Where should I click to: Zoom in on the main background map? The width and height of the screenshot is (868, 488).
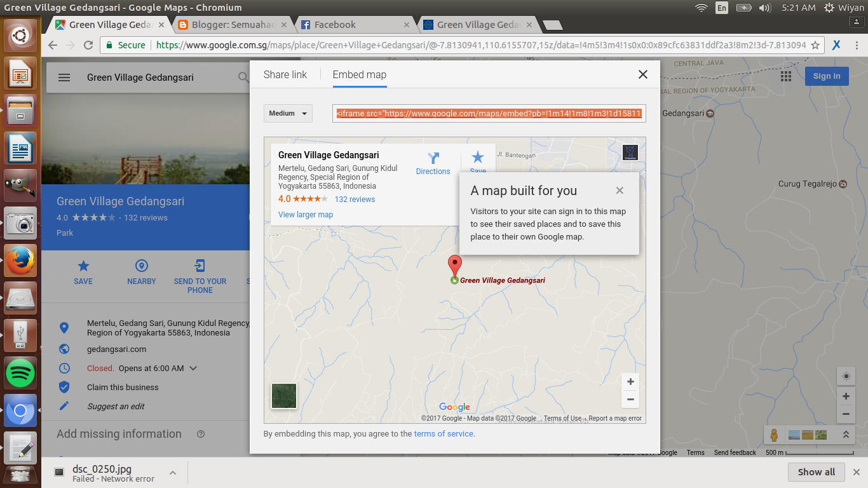point(846,396)
